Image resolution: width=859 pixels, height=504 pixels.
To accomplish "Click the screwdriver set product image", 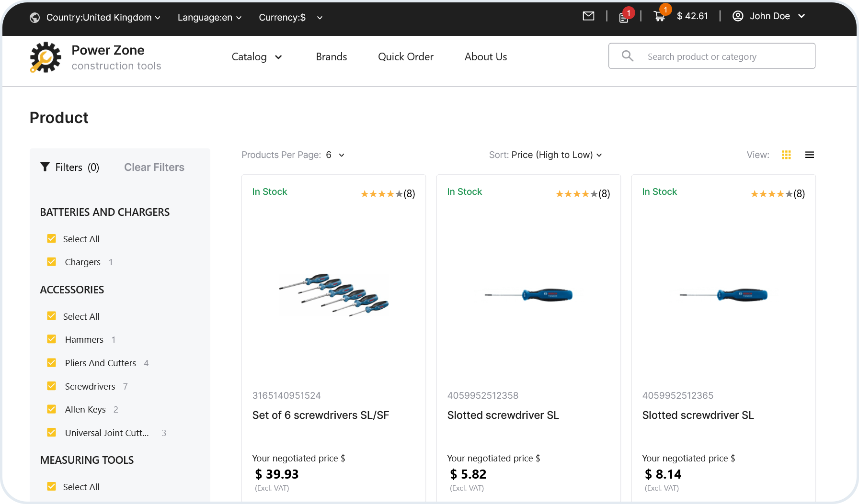I will click(x=333, y=295).
